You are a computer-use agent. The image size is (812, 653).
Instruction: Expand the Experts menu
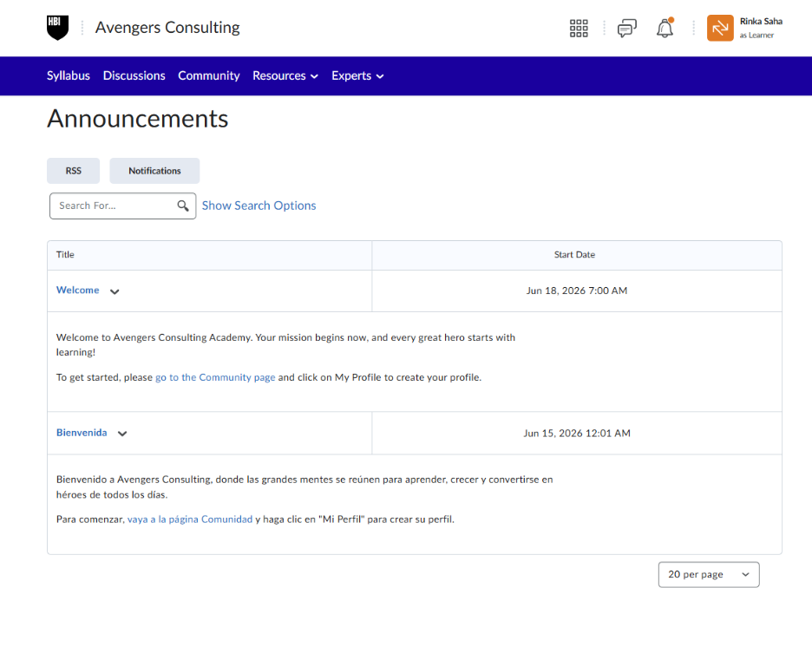coord(357,75)
